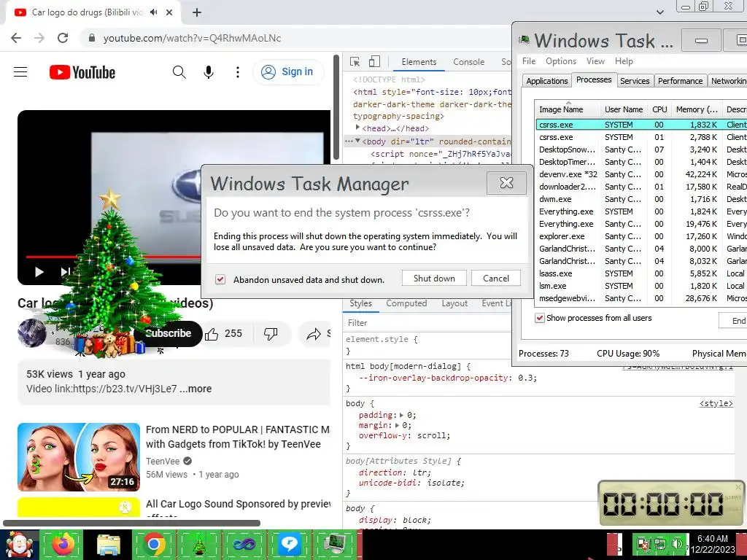The image size is (747, 560).
Task: Toggle Show processes from all users
Action: click(x=539, y=318)
